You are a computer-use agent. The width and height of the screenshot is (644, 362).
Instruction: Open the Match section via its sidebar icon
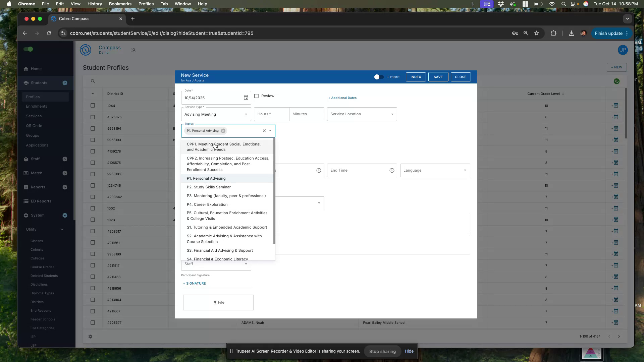click(26, 173)
